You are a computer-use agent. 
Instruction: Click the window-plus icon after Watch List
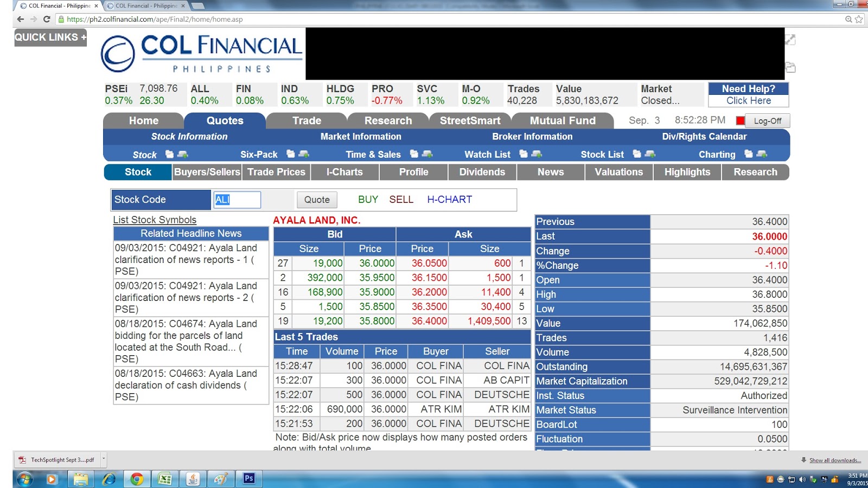tap(537, 155)
